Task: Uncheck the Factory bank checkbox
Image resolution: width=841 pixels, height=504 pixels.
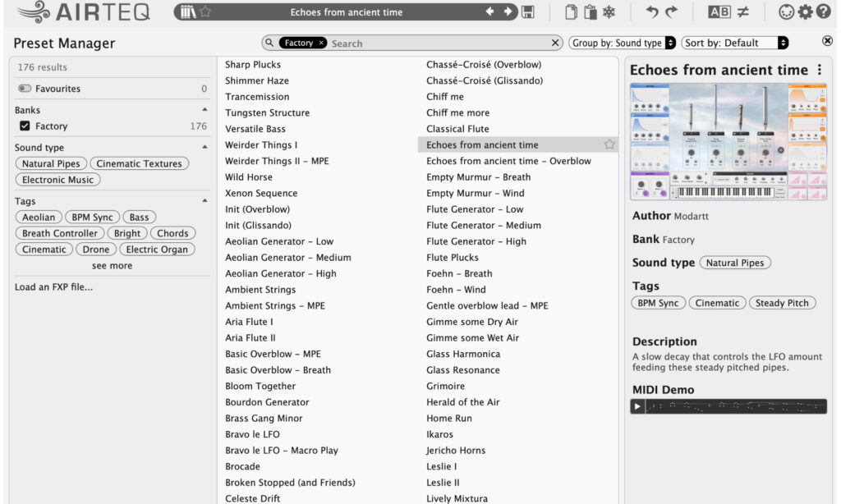Action: pyautogui.click(x=25, y=126)
